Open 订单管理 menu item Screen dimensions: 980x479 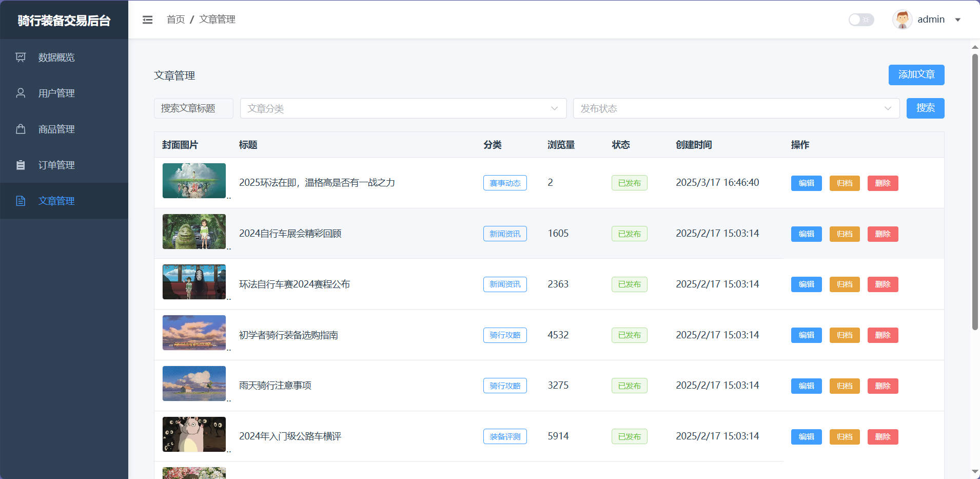coord(64,165)
